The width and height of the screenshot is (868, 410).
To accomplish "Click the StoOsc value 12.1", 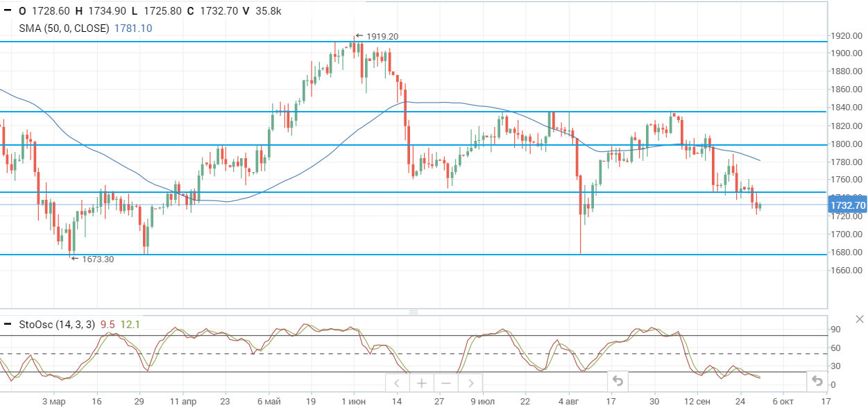I will tap(130, 325).
